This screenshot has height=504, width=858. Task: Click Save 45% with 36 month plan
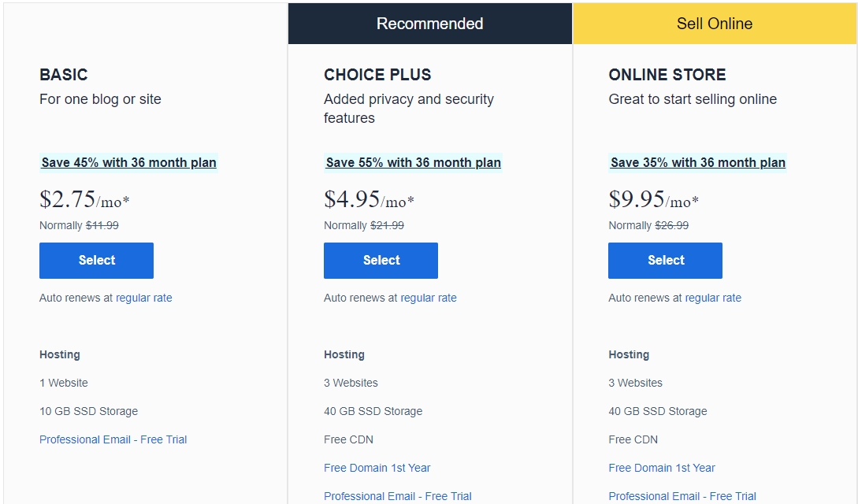(x=128, y=162)
